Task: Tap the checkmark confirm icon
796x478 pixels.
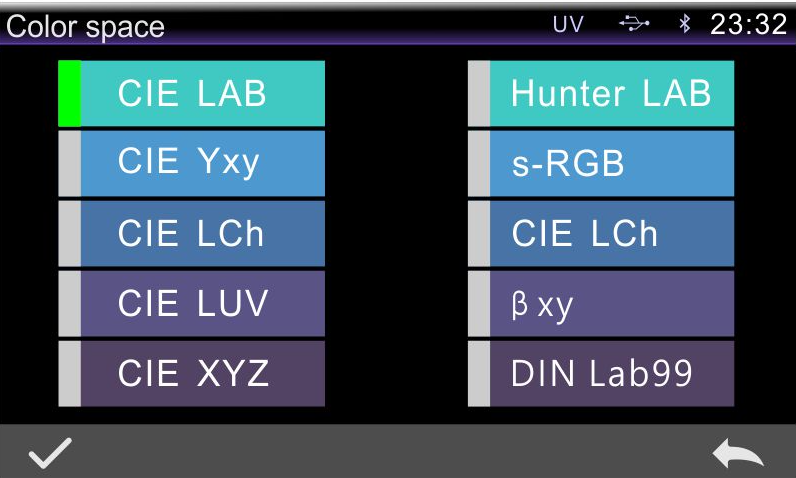Action: tap(49, 454)
